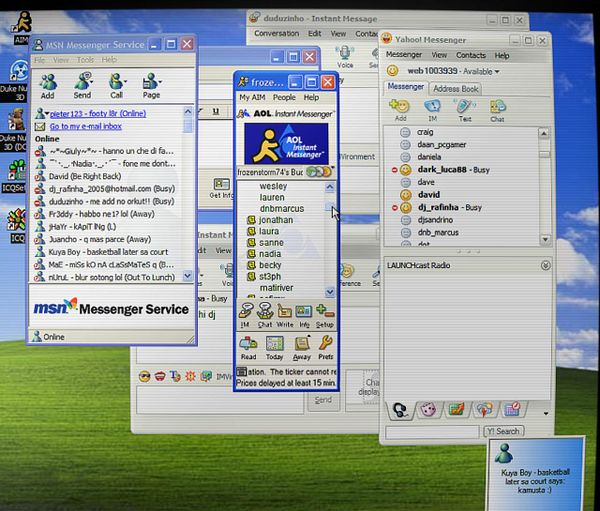Open the Yahoo! status dropdown next to Available
600x511 pixels.
(497, 72)
